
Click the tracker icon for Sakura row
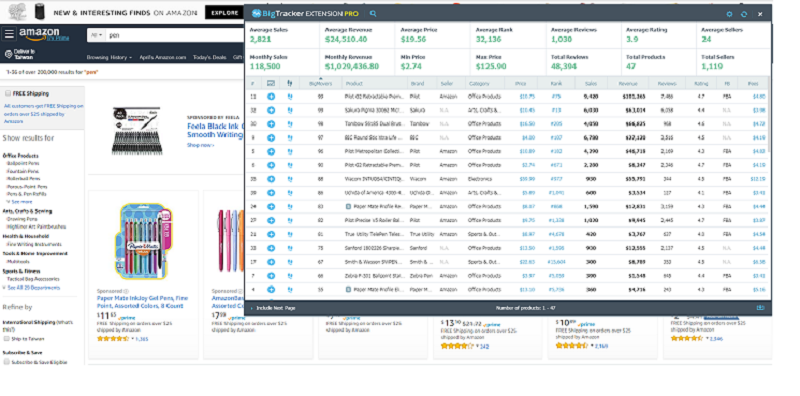point(290,110)
